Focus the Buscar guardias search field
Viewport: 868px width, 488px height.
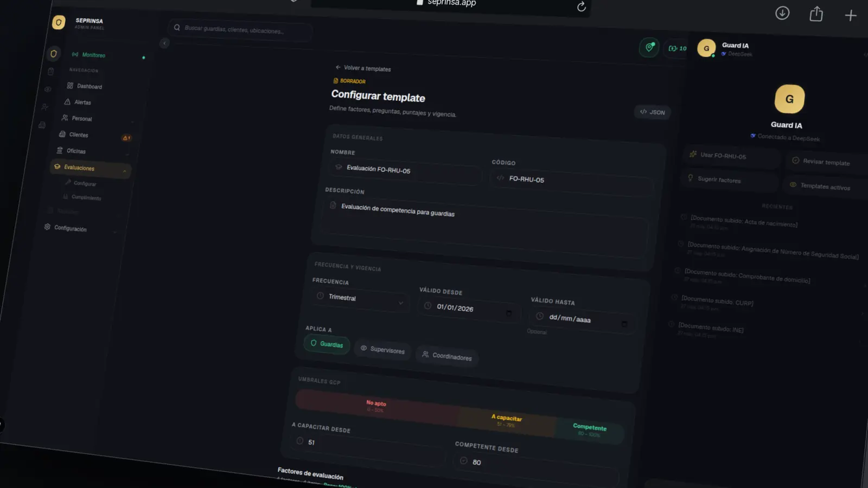click(240, 29)
